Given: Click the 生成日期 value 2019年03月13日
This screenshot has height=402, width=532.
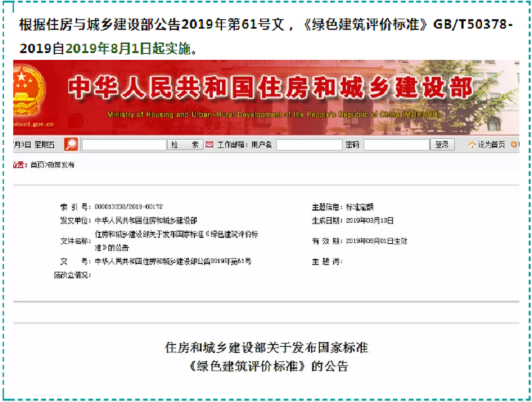Looking at the screenshot, I should point(370,221).
